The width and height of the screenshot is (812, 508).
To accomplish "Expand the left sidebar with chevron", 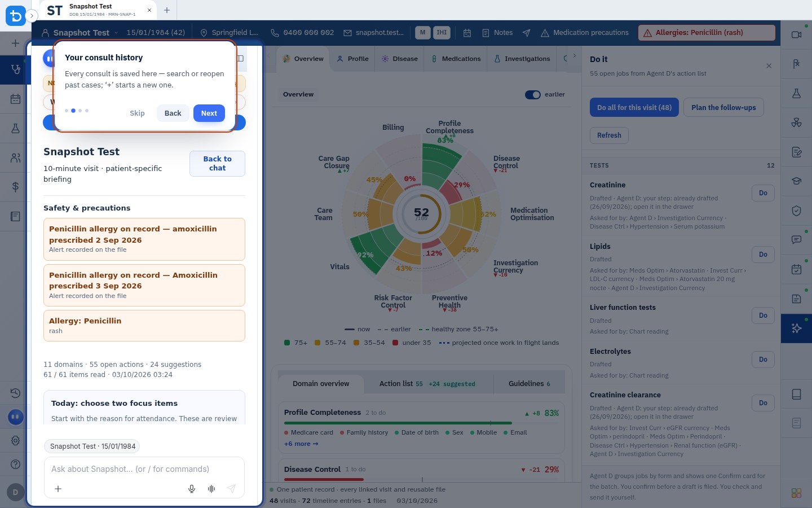I will point(32,16).
